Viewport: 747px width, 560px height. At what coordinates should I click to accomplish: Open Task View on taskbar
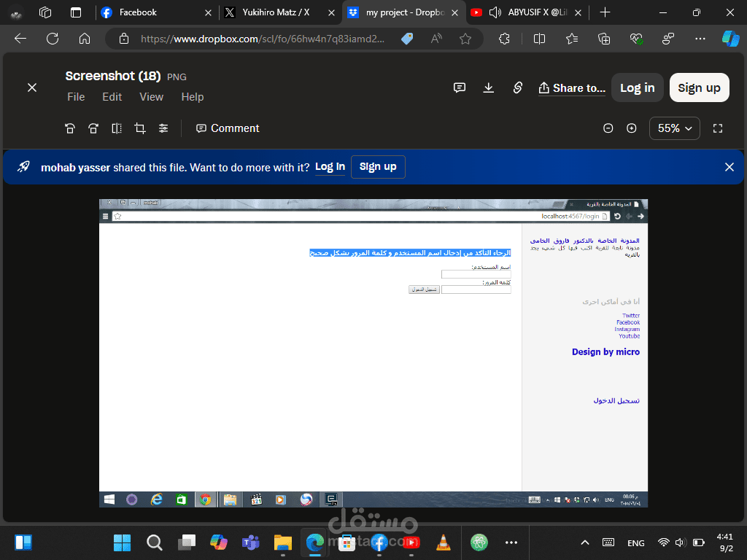point(186,542)
